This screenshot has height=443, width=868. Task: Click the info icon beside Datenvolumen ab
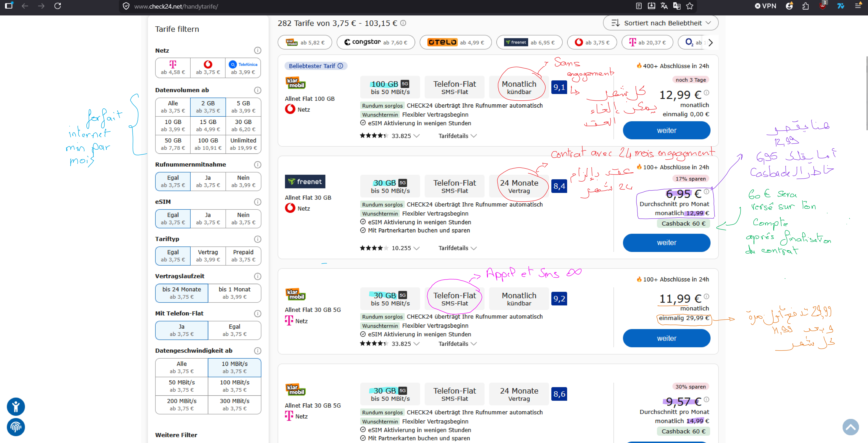click(x=257, y=90)
